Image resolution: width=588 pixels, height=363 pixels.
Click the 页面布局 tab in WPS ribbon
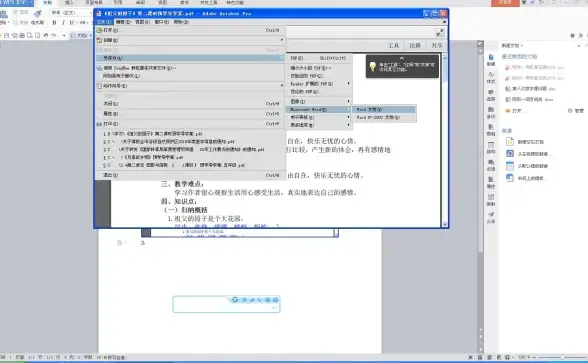point(94,3)
